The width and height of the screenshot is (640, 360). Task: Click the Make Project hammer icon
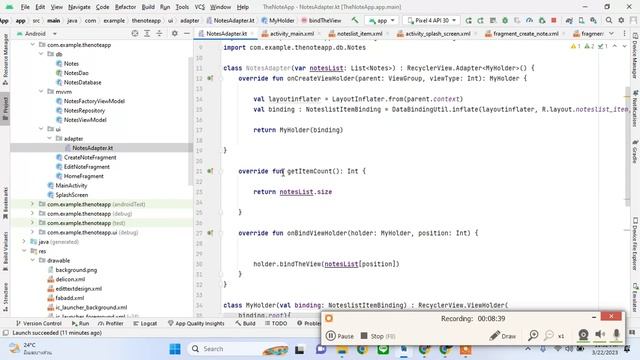[x=355, y=20]
